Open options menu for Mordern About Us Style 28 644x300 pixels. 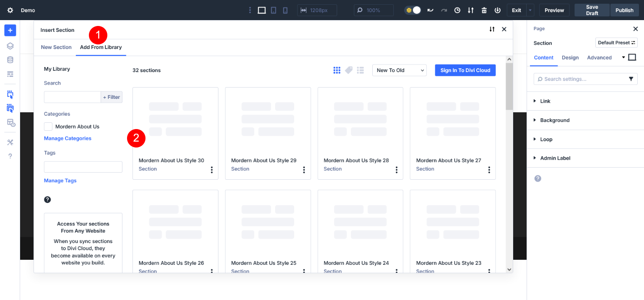coord(397,170)
